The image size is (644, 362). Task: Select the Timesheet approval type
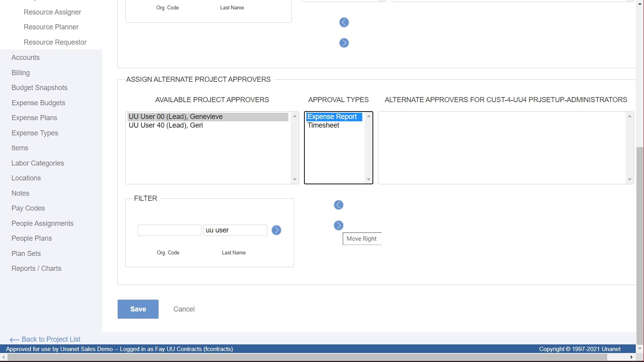point(323,125)
